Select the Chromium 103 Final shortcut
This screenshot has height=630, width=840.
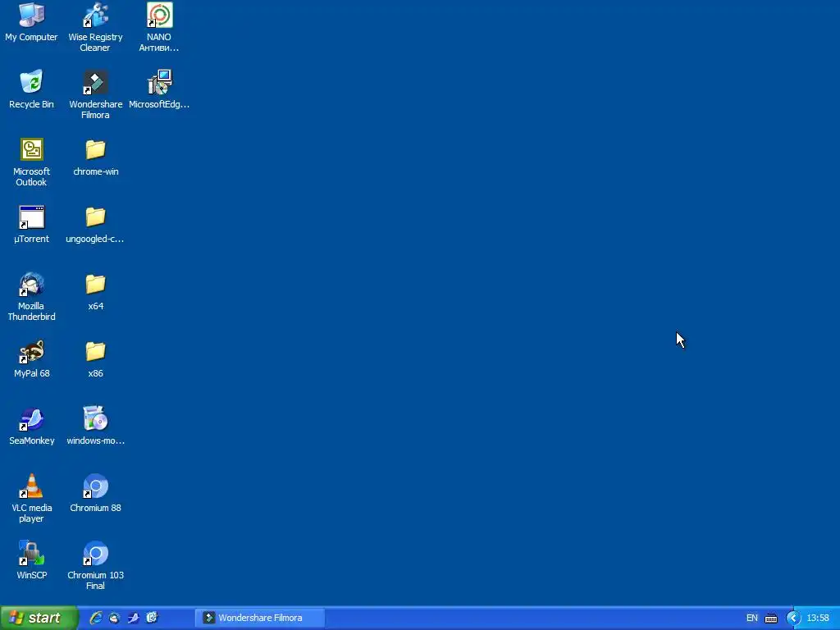tap(95, 566)
